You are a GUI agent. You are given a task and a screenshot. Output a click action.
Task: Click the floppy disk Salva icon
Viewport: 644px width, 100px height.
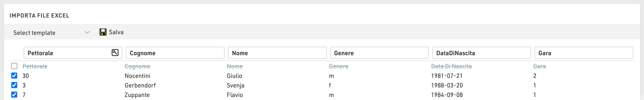point(103,32)
